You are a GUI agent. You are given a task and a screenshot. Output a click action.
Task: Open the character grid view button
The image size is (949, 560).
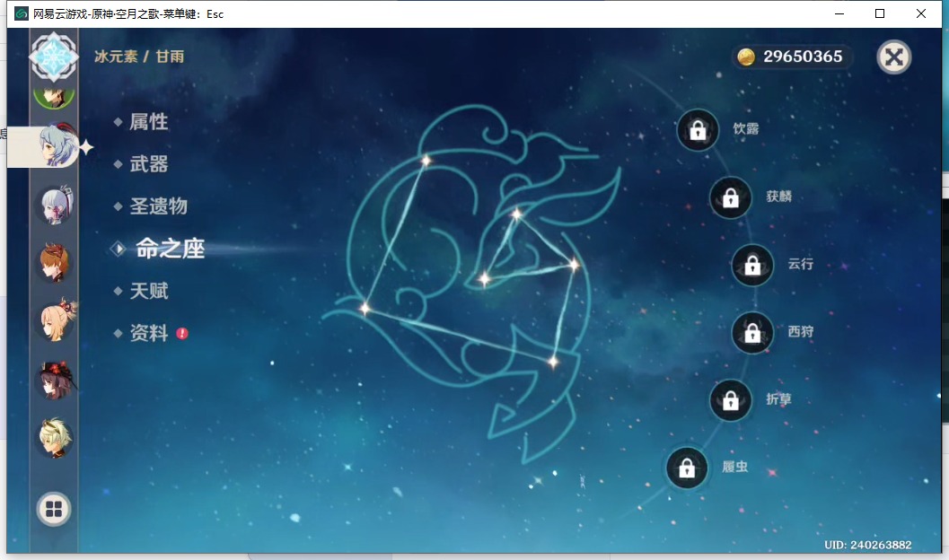click(54, 509)
